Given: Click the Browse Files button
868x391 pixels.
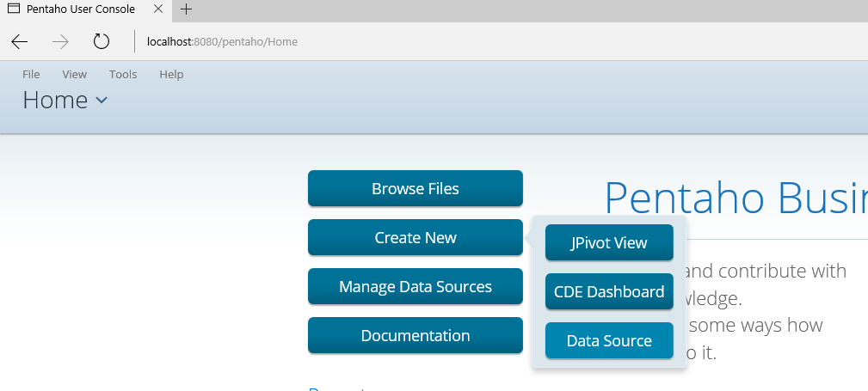Looking at the screenshot, I should (416, 188).
